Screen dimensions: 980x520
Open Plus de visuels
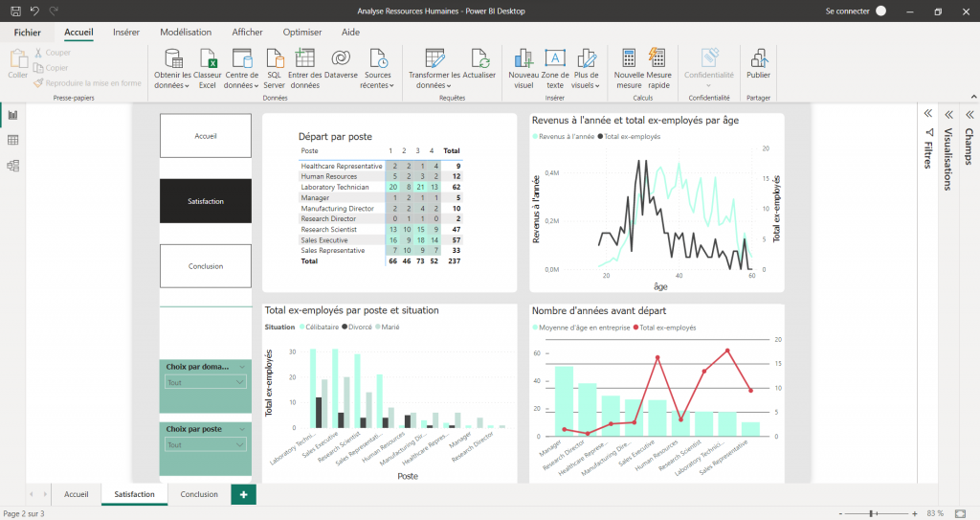(586, 68)
